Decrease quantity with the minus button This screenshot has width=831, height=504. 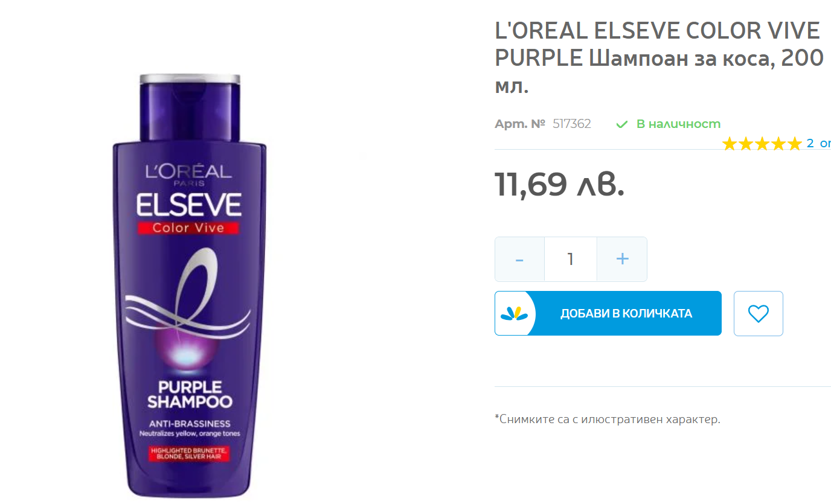click(x=519, y=259)
